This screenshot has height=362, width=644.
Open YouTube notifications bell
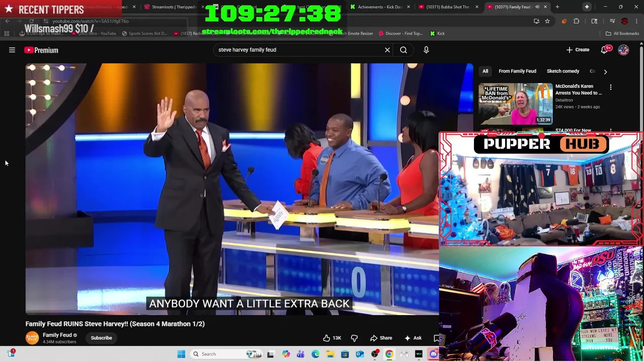click(x=605, y=50)
